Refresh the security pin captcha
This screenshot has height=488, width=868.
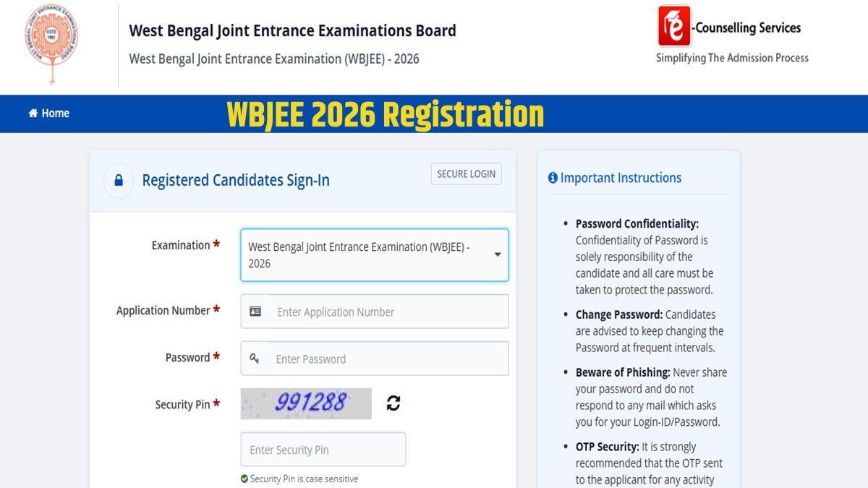click(393, 403)
